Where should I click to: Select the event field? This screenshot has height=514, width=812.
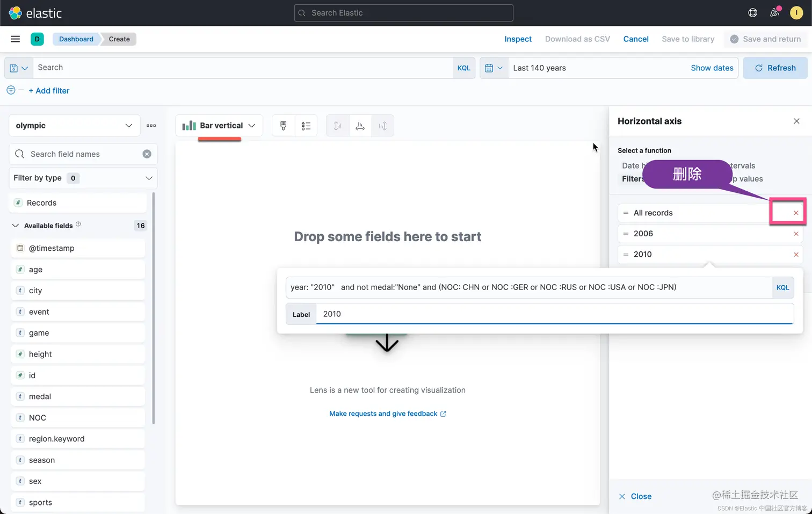click(x=78, y=312)
